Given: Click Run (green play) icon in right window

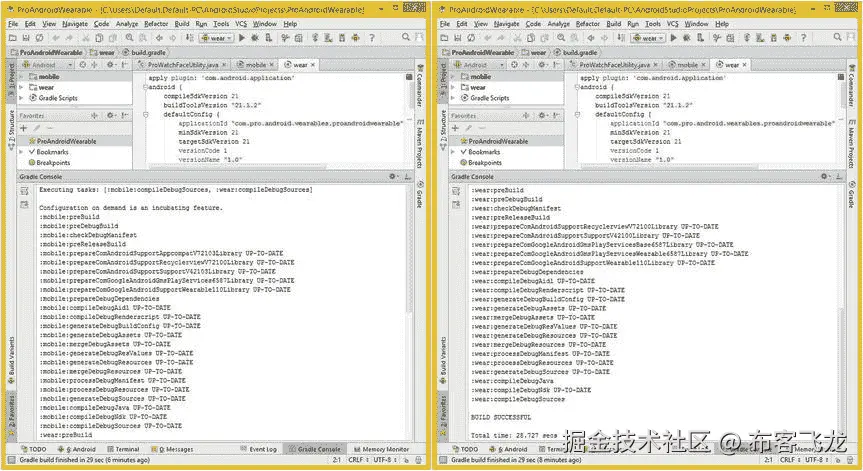Looking at the screenshot, I should [x=673, y=38].
